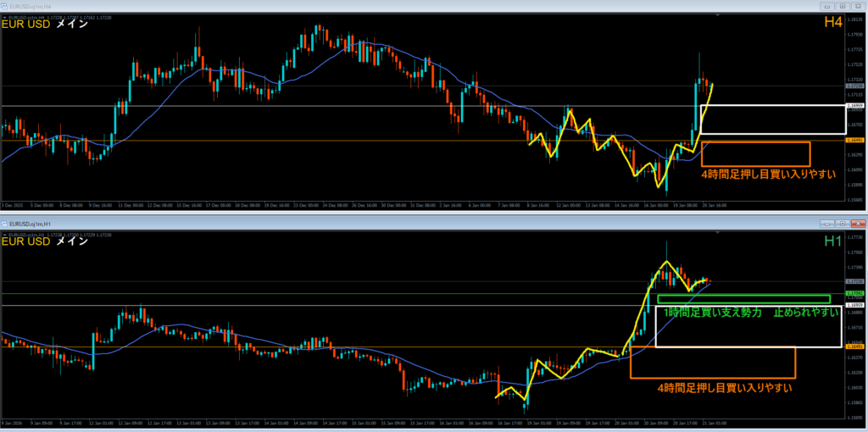
Task: Select the green price tag on the H1 price axis
Action: pos(855,293)
